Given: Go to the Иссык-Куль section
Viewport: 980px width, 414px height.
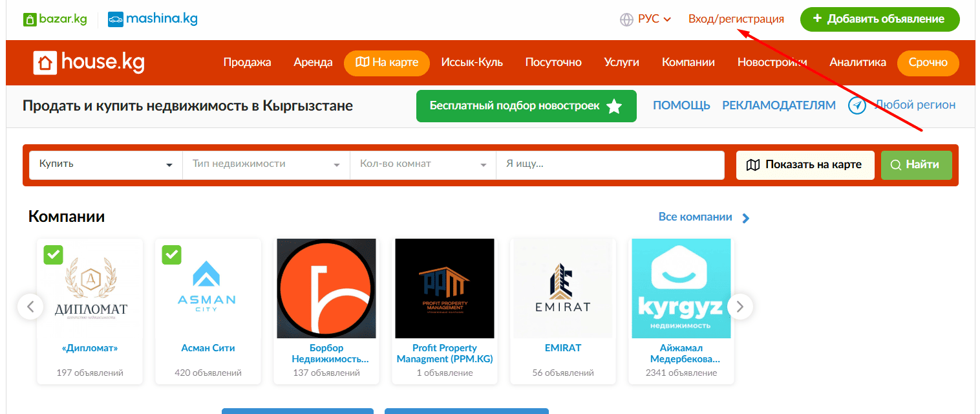Looking at the screenshot, I should pyautogui.click(x=472, y=63).
